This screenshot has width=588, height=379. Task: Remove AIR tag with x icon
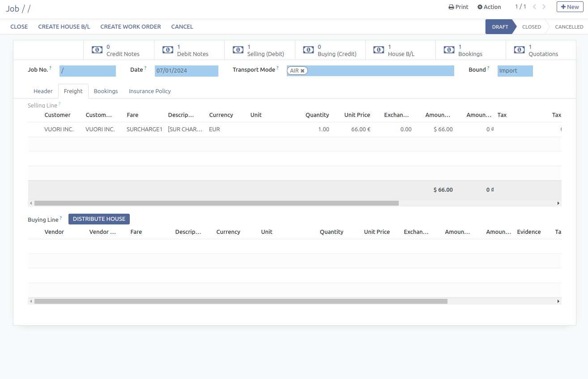[303, 71]
